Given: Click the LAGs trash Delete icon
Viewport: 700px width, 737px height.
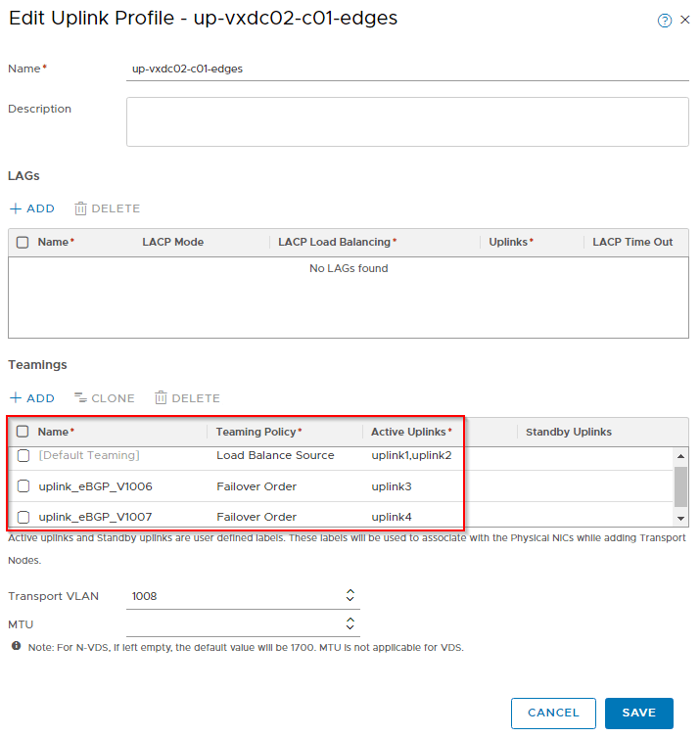Looking at the screenshot, I should 80,208.
